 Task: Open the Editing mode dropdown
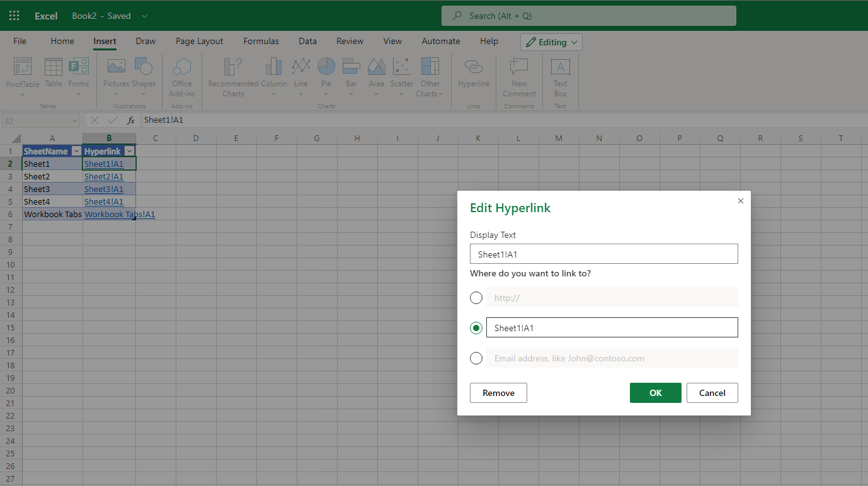[x=551, y=42]
